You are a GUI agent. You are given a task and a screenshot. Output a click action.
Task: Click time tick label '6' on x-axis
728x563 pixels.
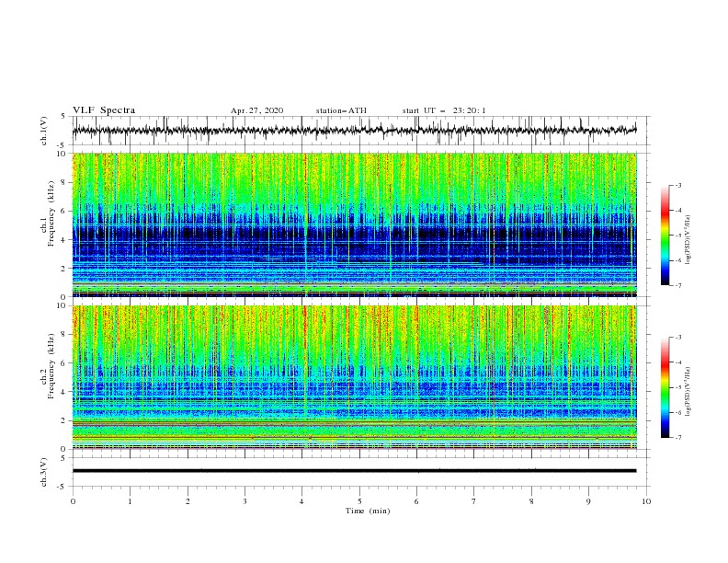pos(416,501)
